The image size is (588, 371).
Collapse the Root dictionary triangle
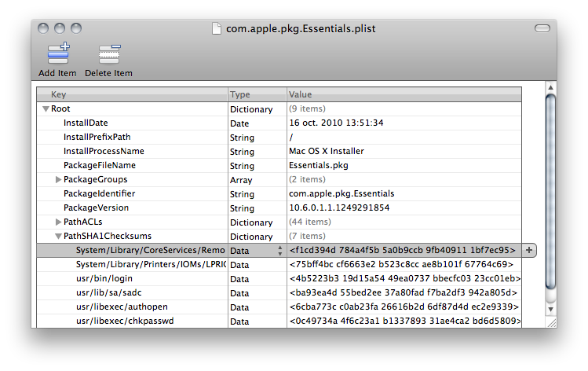46,109
